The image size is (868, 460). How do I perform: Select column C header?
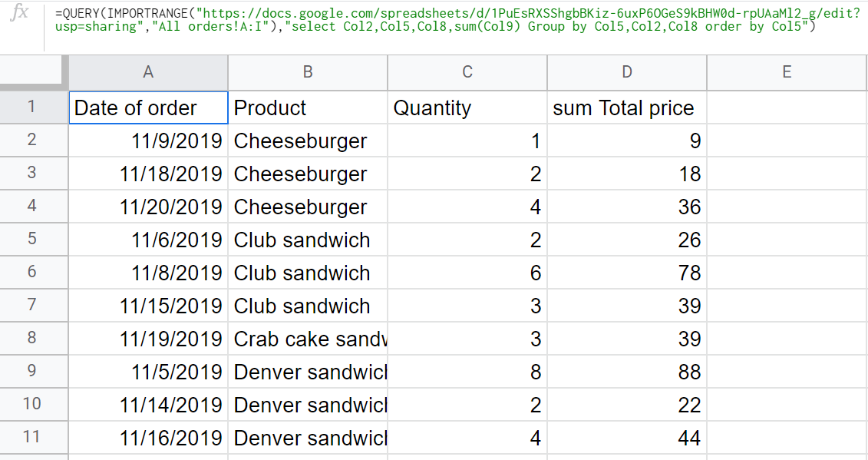467,72
